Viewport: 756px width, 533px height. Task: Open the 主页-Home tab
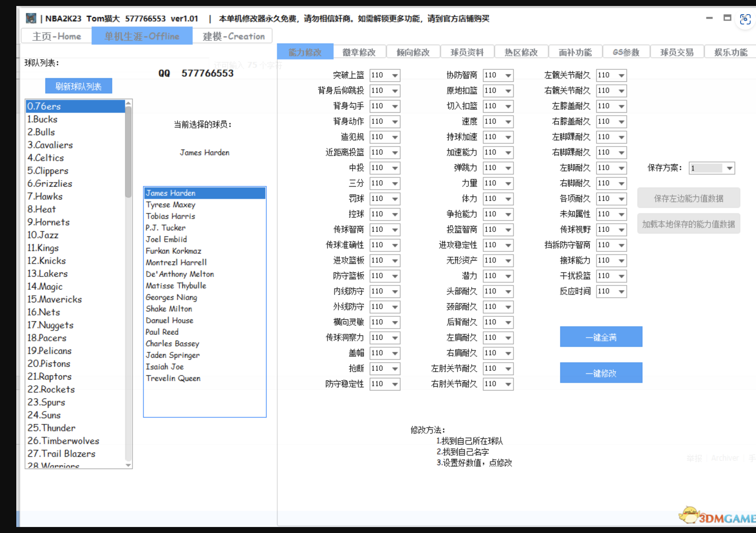coord(57,36)
